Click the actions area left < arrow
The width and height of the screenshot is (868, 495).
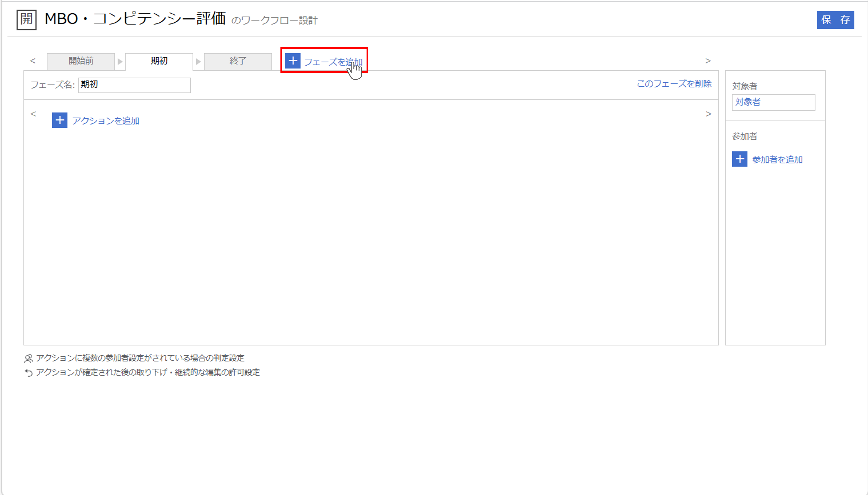(x=33, y=114)
